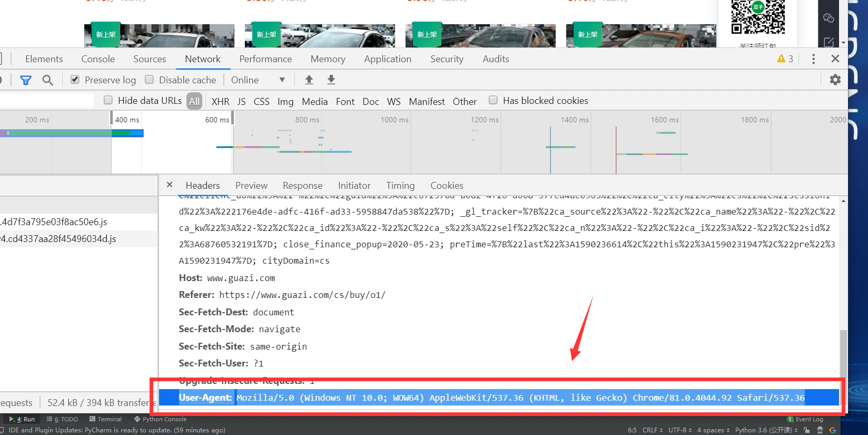This screenshot has height=435, width=868.
Task: Switch to the Security tab
Action: click(447, 59)
